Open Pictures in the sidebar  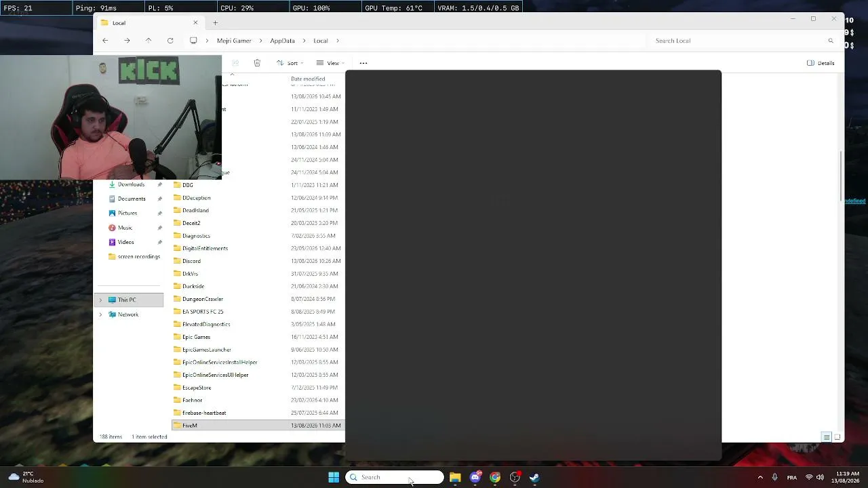tap(127, 213)
